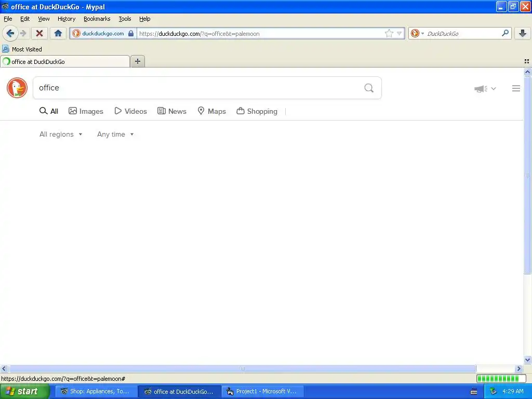Expand the Any time filter dropdown
The height and width of the screenshot is (399, 532).
click(x=115, y=135)
